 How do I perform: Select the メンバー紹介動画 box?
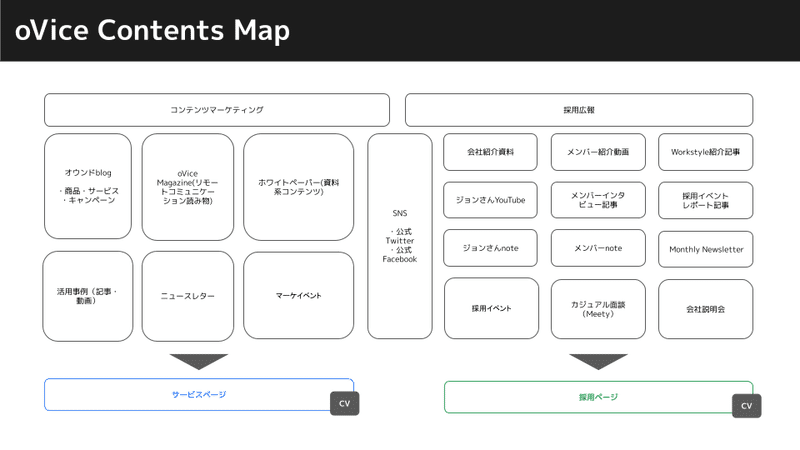pos(598,152)
